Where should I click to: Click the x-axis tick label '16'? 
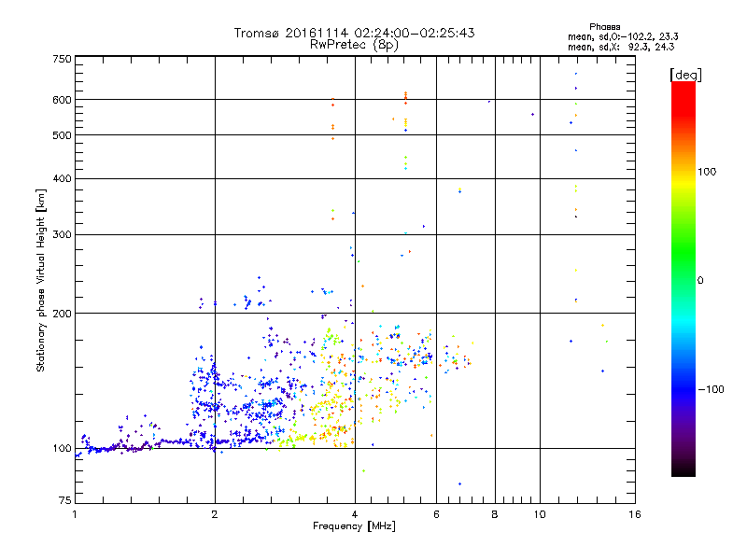coord(635,514)
